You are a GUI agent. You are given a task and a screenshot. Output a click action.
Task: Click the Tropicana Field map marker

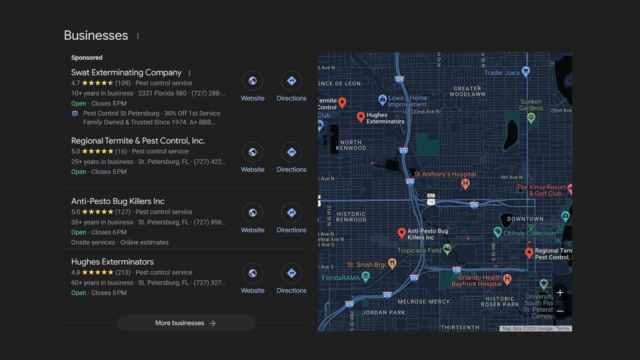tap(447, 249)
